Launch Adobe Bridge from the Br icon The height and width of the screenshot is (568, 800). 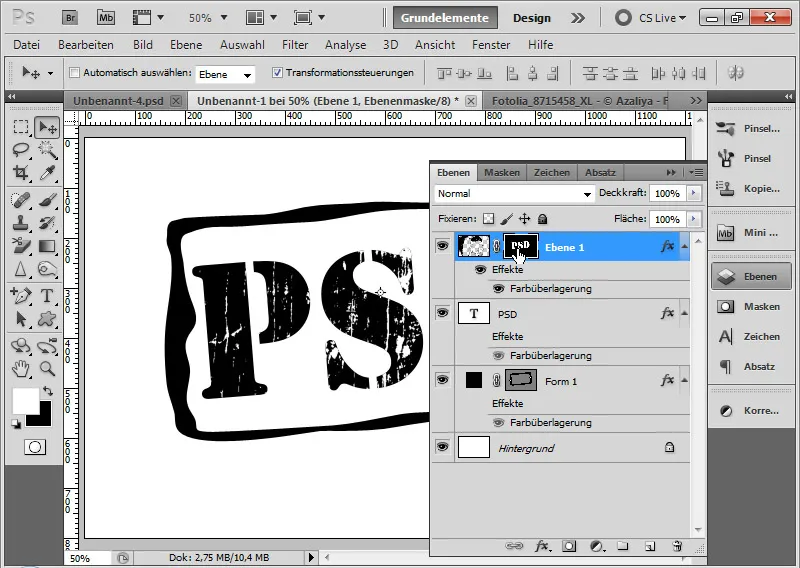point(70,18)
